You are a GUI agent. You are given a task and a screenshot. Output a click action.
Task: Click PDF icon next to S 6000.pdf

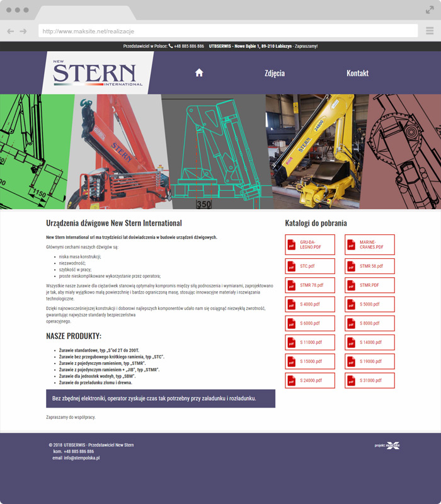point(292,323)
